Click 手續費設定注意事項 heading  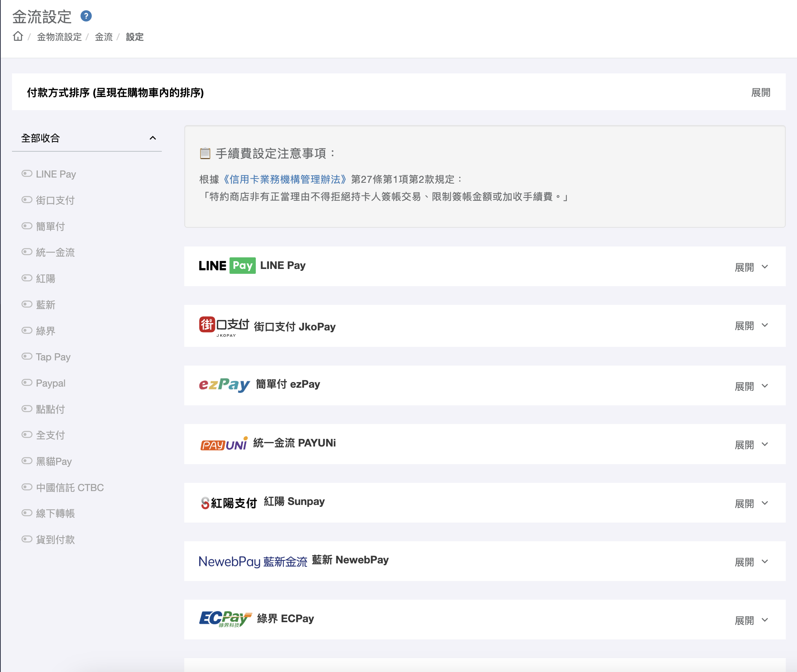[276, 154]
